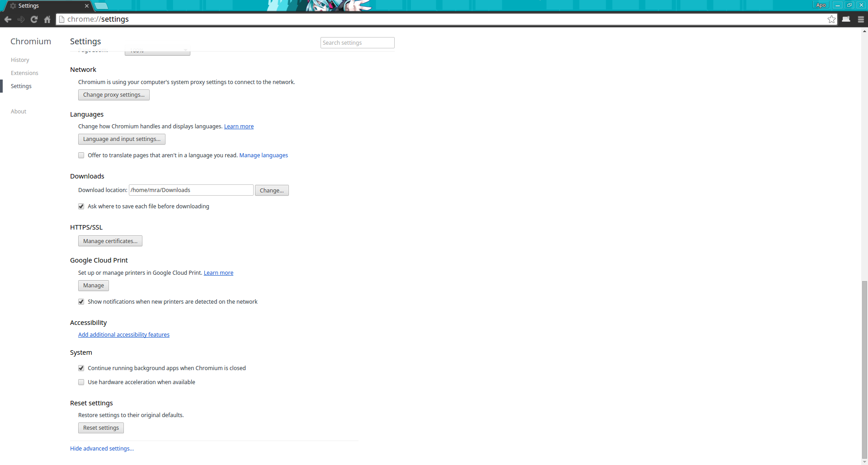Toggle continue running background apps checkbox

pos(81,368)
